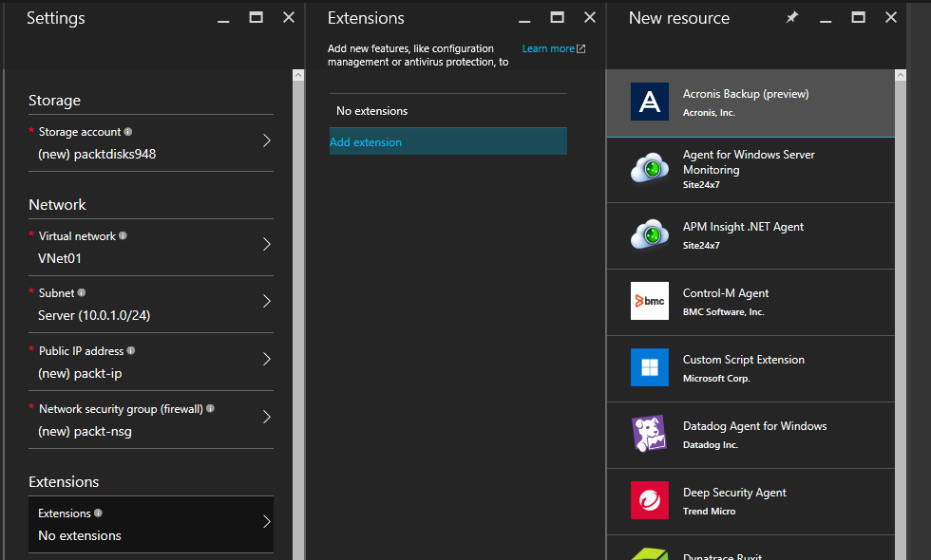Close the New resource blade
Screen dimensions: 931x560
pyautogui.click(x=891, y=18)
